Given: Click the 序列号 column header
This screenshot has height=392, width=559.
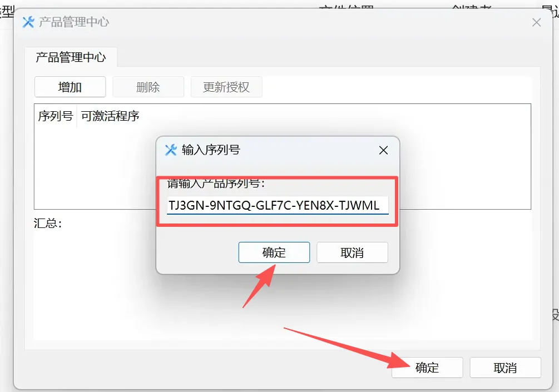Looking at the screenshot, I should pyautogui.click(x=56, y=116).
